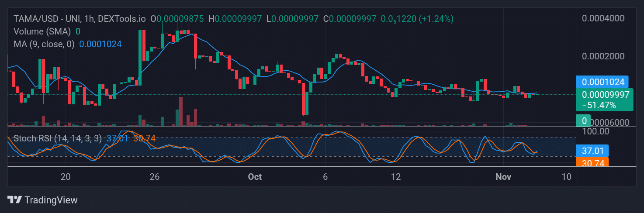Click the blue 0.0001024 MA price tag
This screenshot has height=213, width=644.
[602, 82]
